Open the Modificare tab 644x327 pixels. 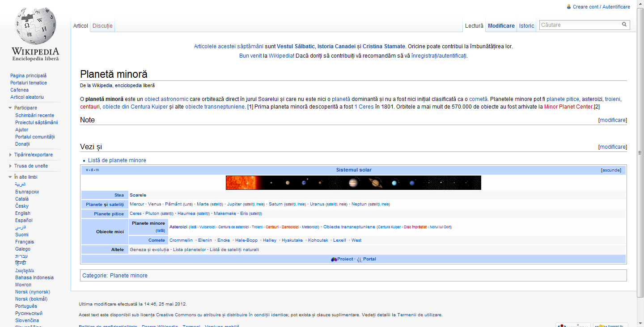pyautogui.click(x=501, y=26)
